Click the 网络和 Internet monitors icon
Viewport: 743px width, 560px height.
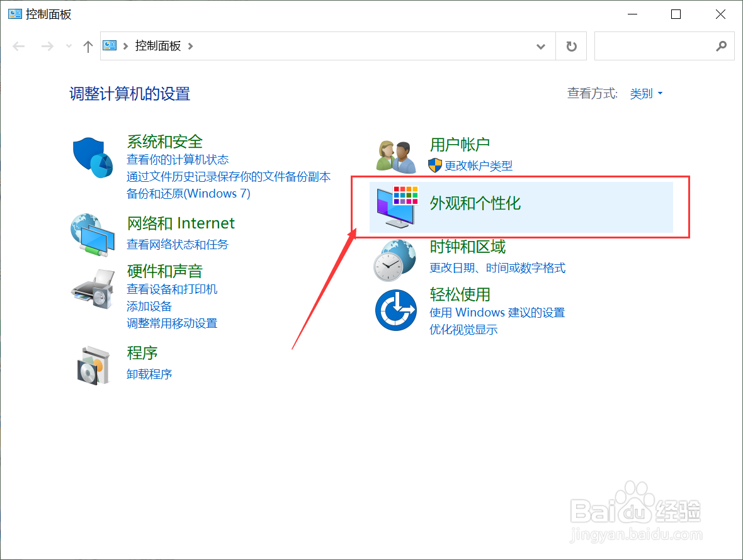click(93, 234)
